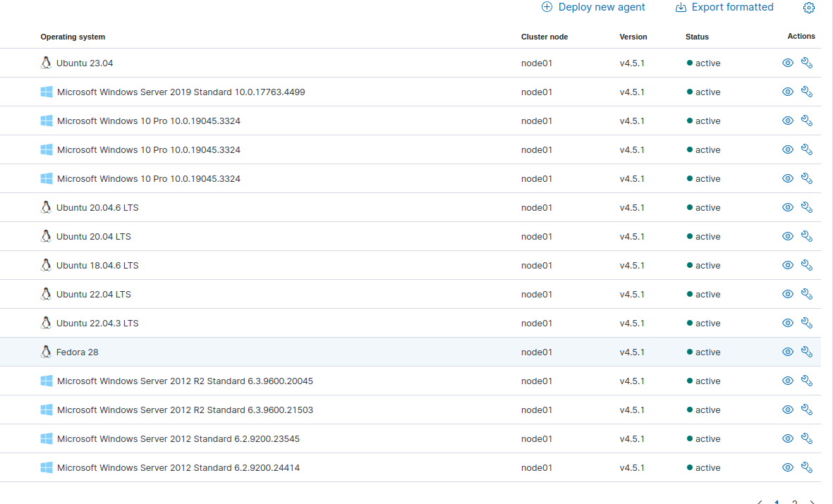833x504 pixels.
Task: Click wrench icon in Ubuntu 18.04.6 LTS row
Action: click(807, 265)
